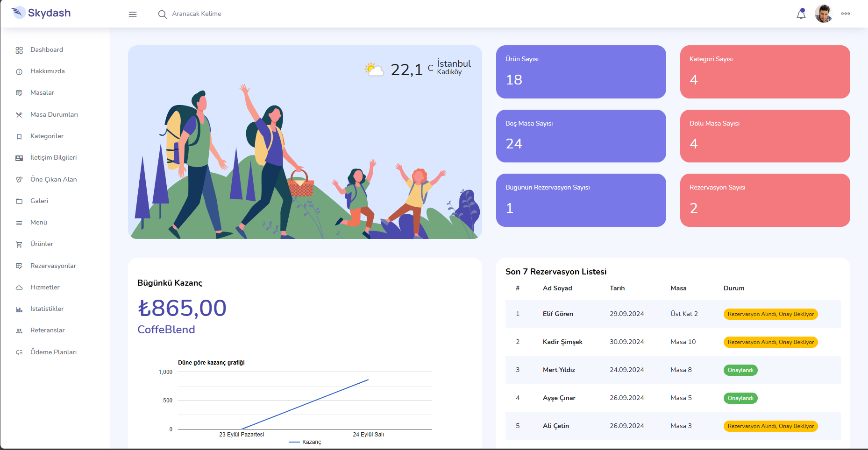
Task: Click the Masa Durumları utensils icon
Action: (19, 115)
